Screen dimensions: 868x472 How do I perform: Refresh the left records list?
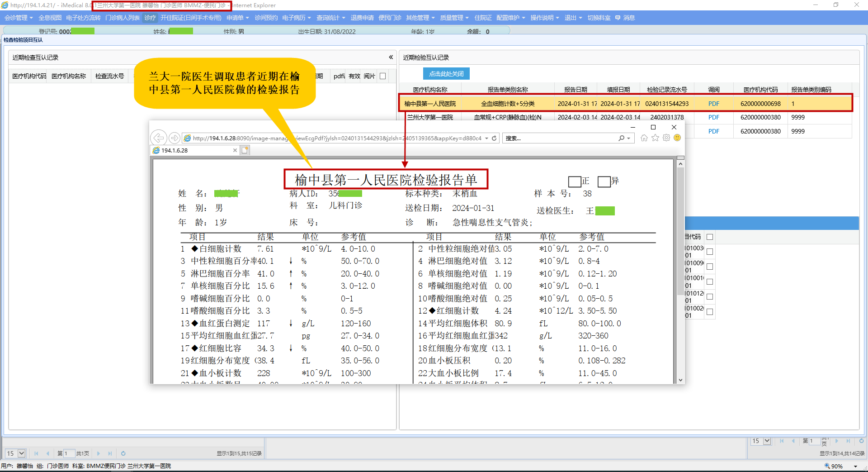(123, 453)
